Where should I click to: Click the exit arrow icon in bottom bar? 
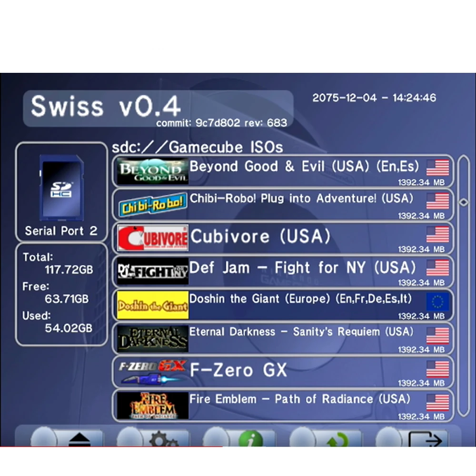[425, 439]
